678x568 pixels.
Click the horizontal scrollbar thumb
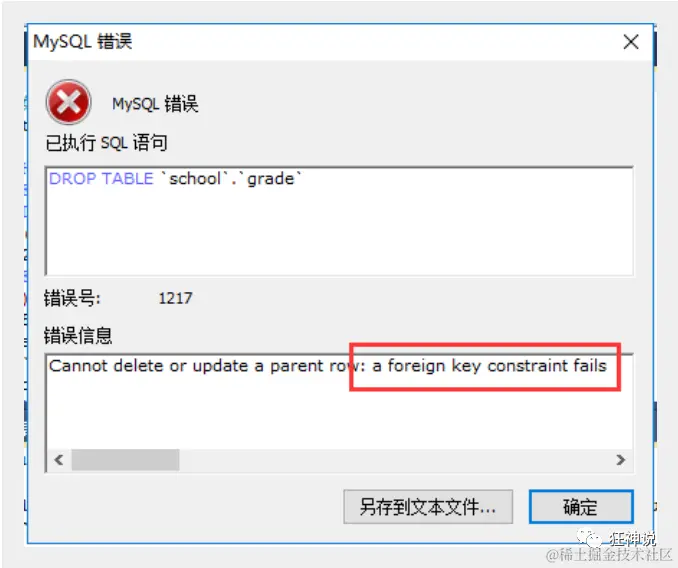tap(125, 460)
